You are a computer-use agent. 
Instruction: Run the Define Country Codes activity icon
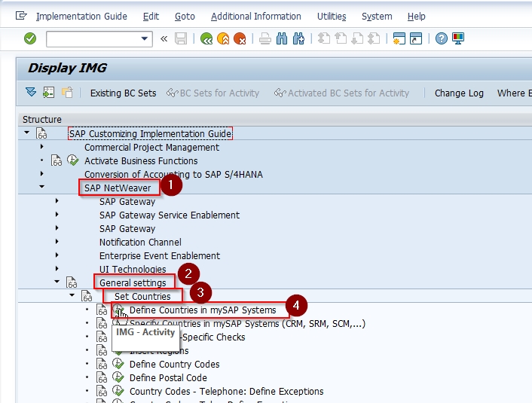coord(118,364)
